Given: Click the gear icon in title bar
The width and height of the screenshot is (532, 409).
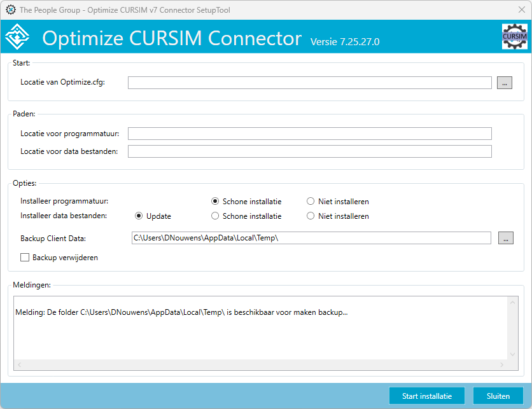Looking at the screenshot, I should [11, 10].
